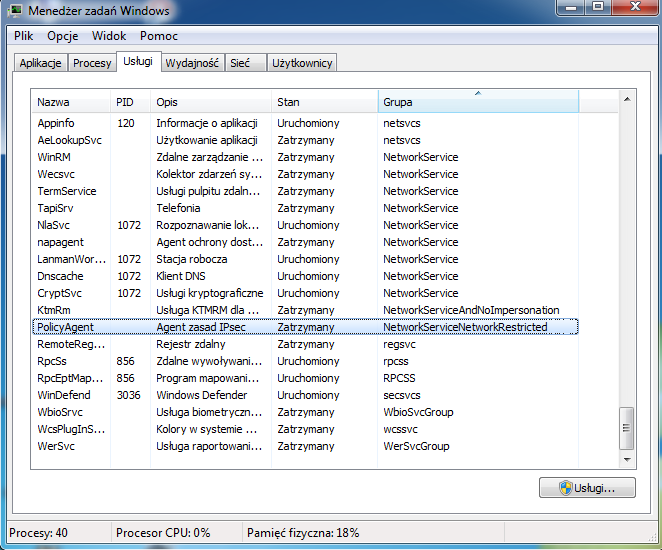Open the Plik menu

[x=24, y=36]
